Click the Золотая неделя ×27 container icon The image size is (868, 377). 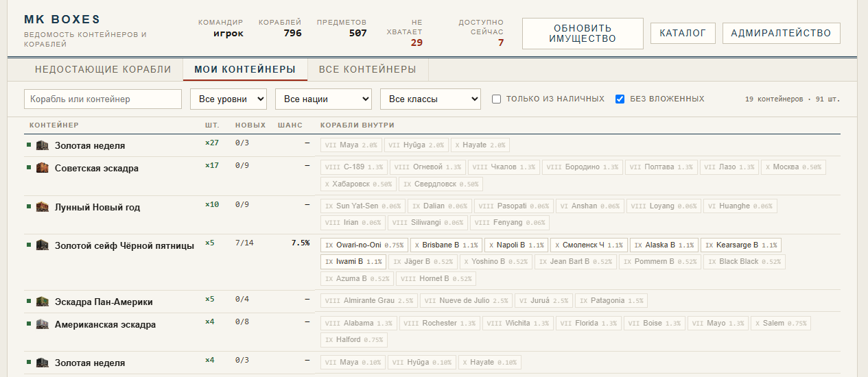pos(42,145)
